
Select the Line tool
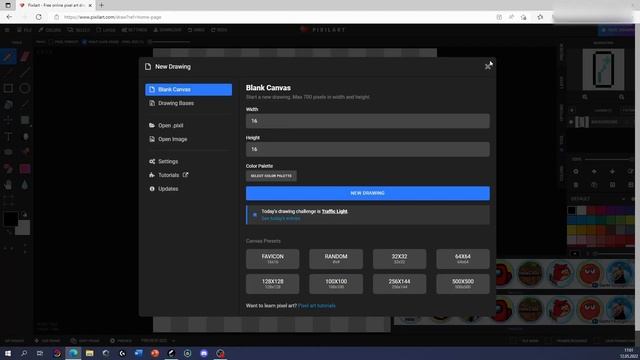tap(25, 72)
